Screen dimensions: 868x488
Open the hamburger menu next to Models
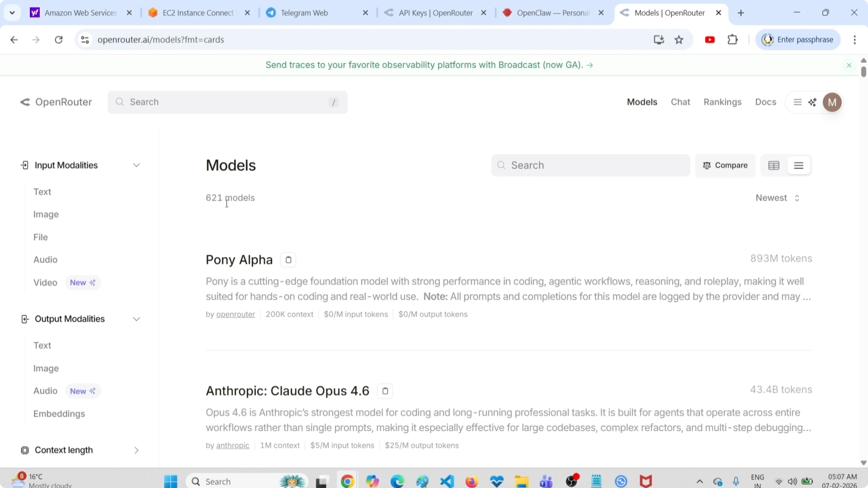(x=797, y=102)
